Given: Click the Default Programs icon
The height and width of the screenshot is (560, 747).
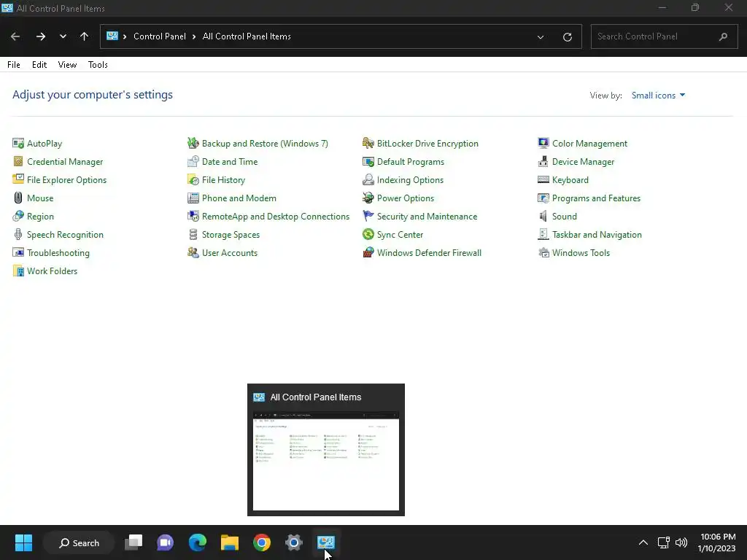Looking at the screenshot, I should [x=368, y=161].
